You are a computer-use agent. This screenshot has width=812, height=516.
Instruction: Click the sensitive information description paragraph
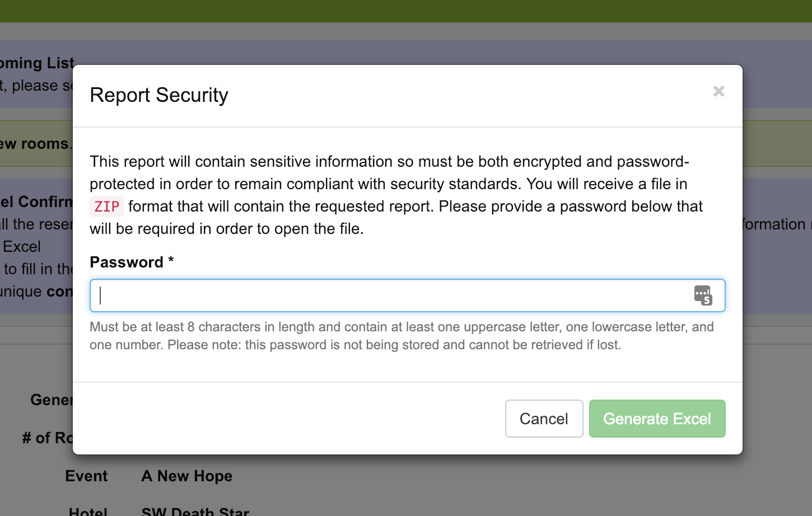[x=396, y=195]
